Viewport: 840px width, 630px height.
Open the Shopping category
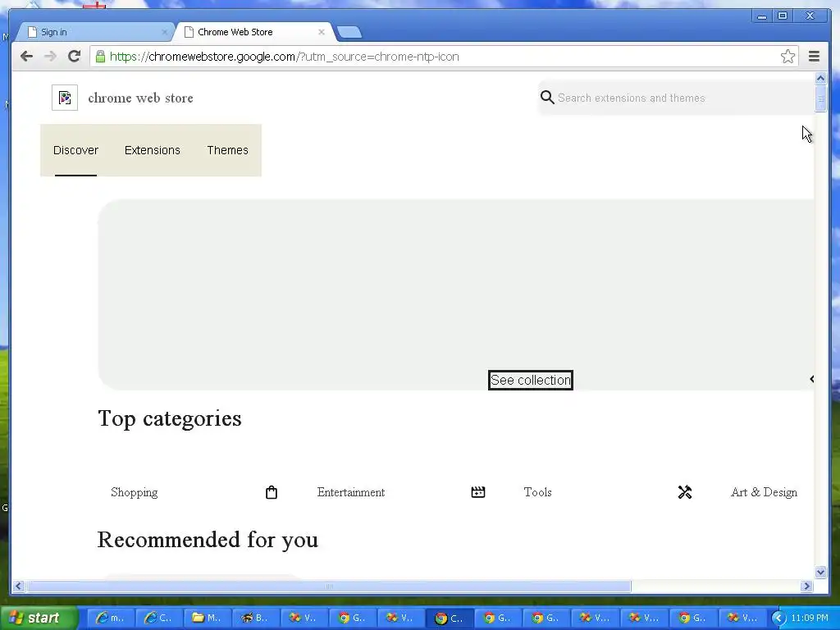(x=134, y=492)
